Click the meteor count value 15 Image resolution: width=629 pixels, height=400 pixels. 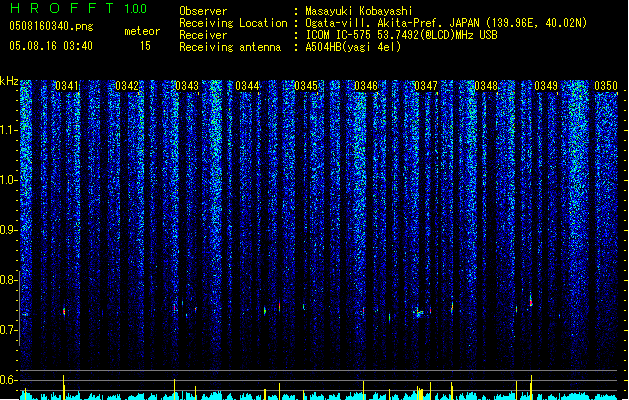(x=145, y=46)
